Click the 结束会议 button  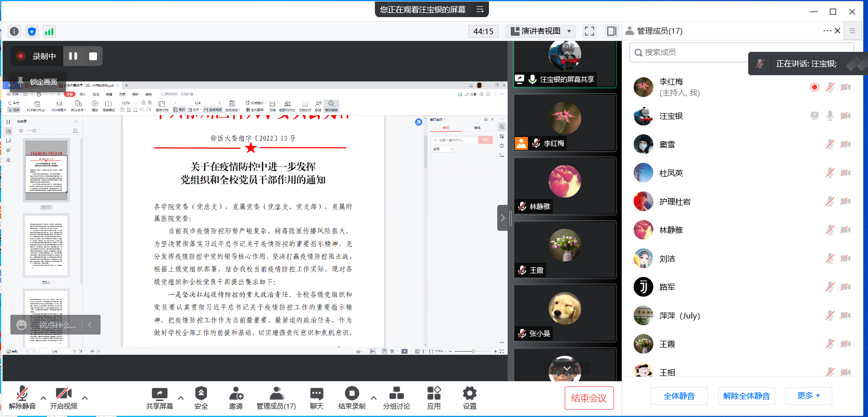pyautogui.click(x=589, y=398)
